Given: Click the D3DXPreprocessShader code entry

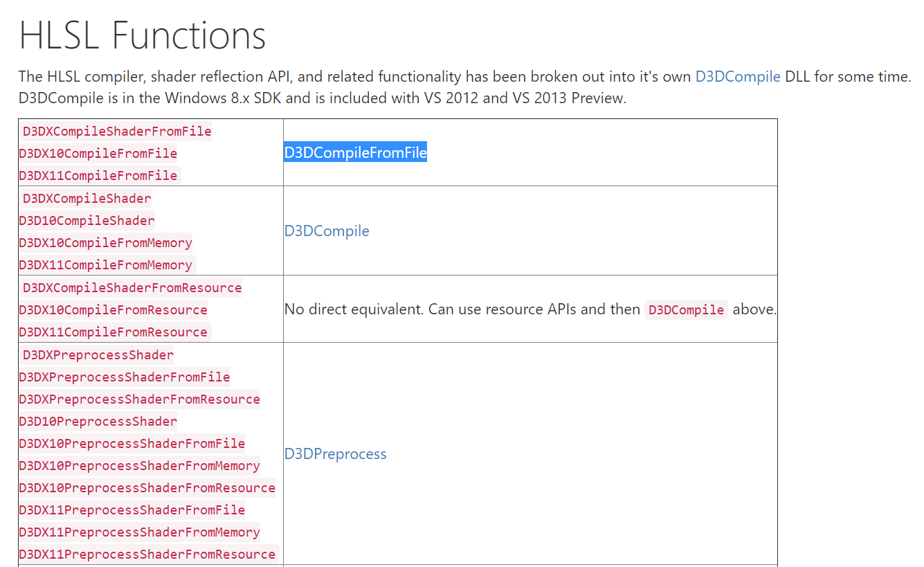Looking at the screenshot, I should point(98,355).
